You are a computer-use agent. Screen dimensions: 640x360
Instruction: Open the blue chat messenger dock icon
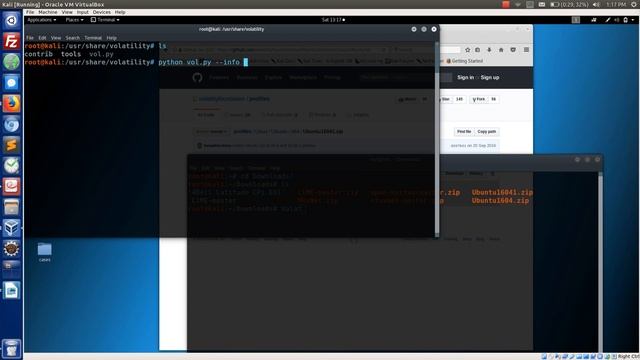(11, 83)
